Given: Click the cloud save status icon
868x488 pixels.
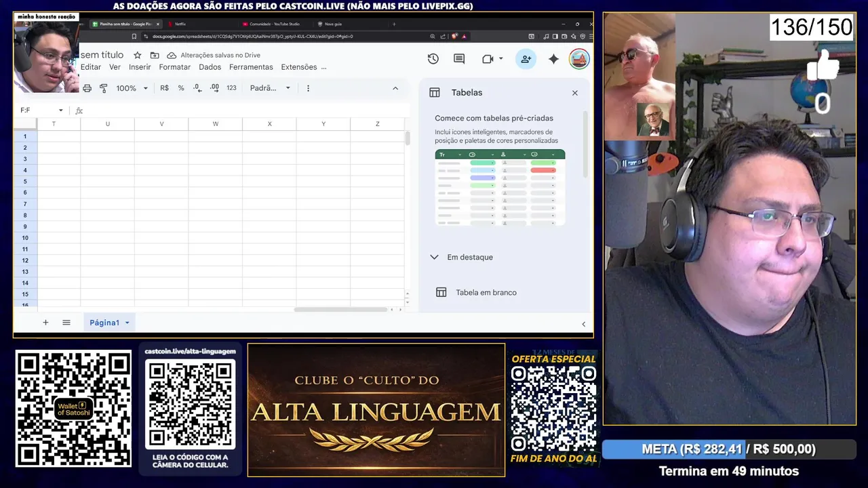Looking at the screenshot, I should click(x=172, y=55).
